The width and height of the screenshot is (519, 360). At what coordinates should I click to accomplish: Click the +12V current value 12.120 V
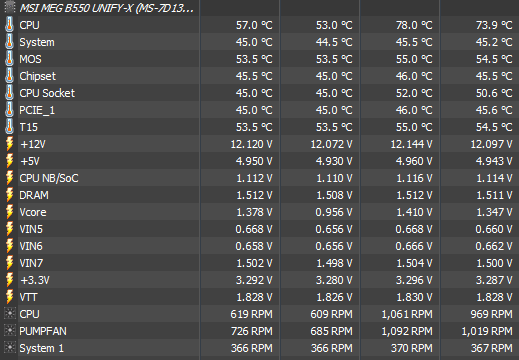pos(251,144)
